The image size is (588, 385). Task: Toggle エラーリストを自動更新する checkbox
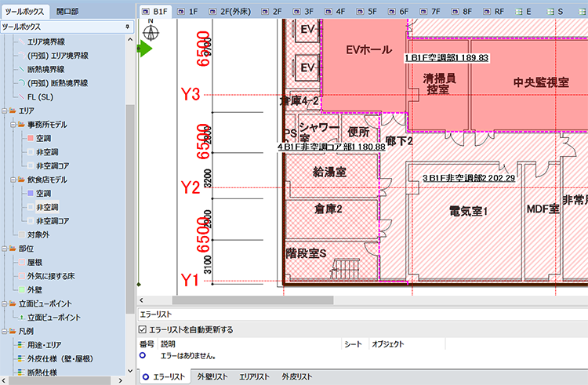point(143,330)
